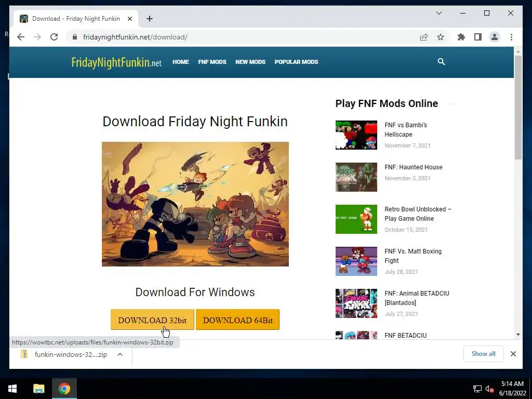
Task: Close the downloads bar
Action: coord(513,354)
